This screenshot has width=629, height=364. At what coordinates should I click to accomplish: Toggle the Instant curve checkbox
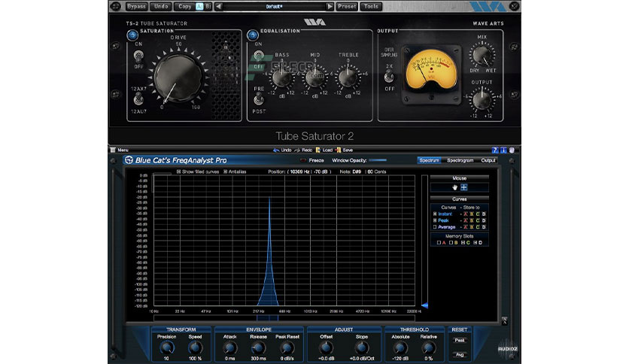click(435, 214)
